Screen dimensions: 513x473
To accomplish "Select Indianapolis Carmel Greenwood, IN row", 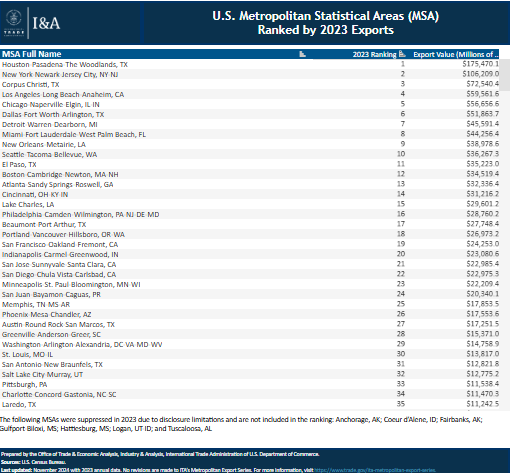I will 250,254.
